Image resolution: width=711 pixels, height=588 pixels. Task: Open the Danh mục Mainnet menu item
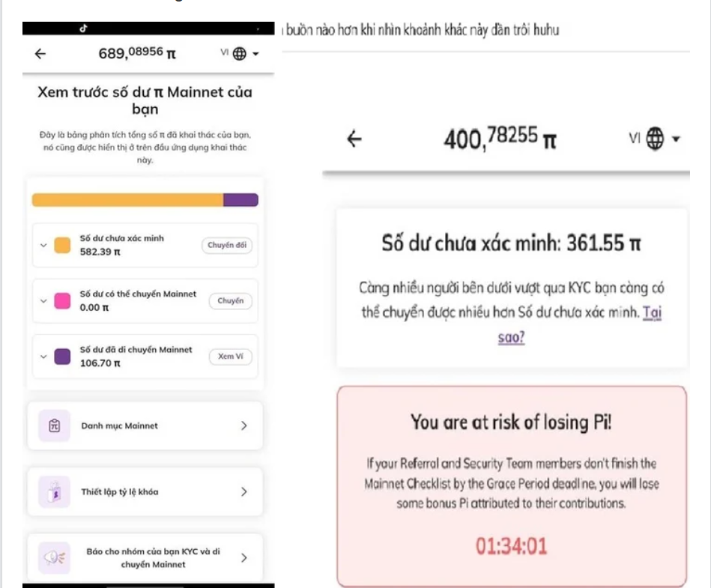[x=145, y=425]
